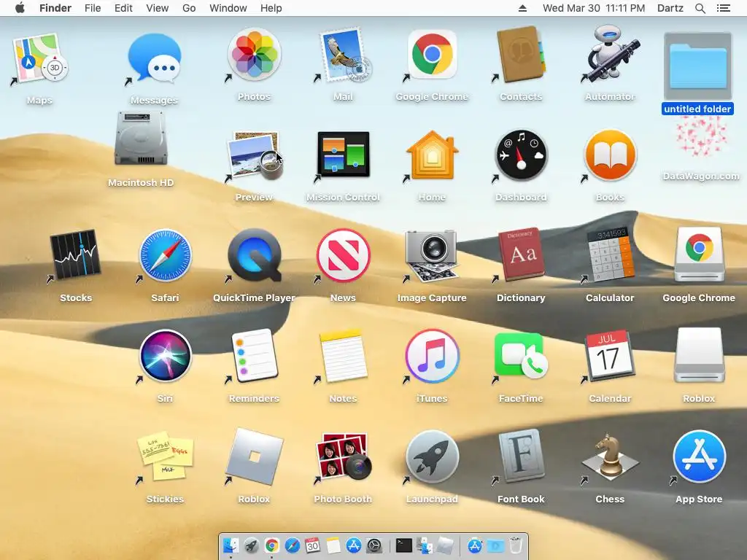Open the Help menu

click(271, 8)
